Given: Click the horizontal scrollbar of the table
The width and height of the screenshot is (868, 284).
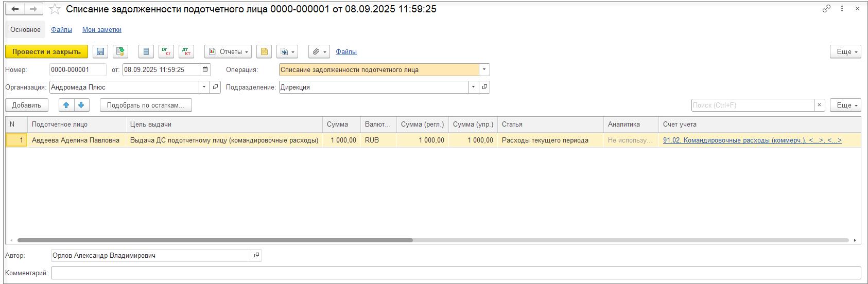Looking at the screenshot, I should pos(215,240).
